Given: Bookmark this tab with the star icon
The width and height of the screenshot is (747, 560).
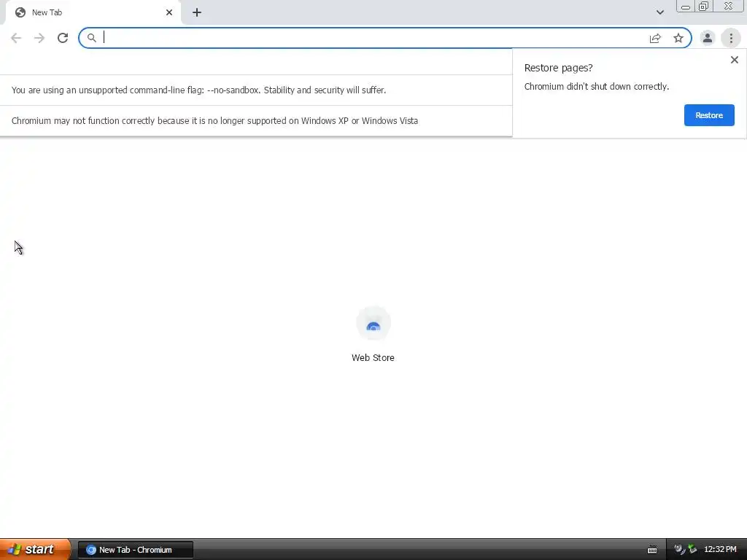Looking at the screenshot, I should click(678, 38).
